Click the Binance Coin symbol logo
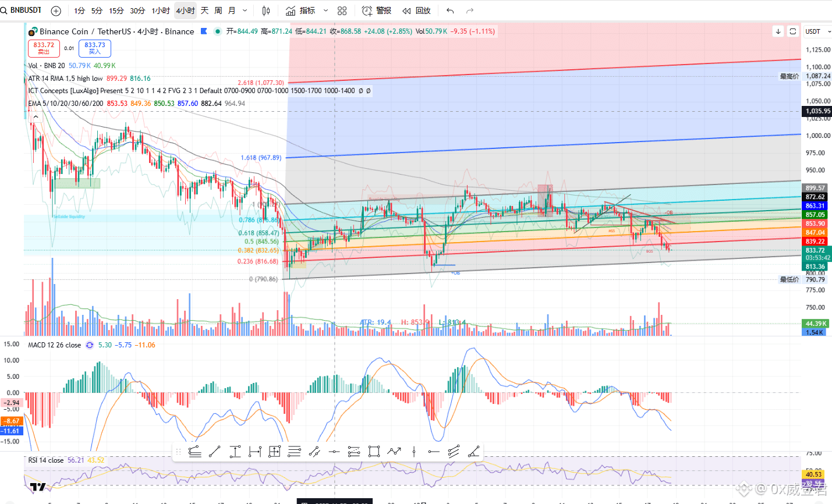 coord(33,31)
